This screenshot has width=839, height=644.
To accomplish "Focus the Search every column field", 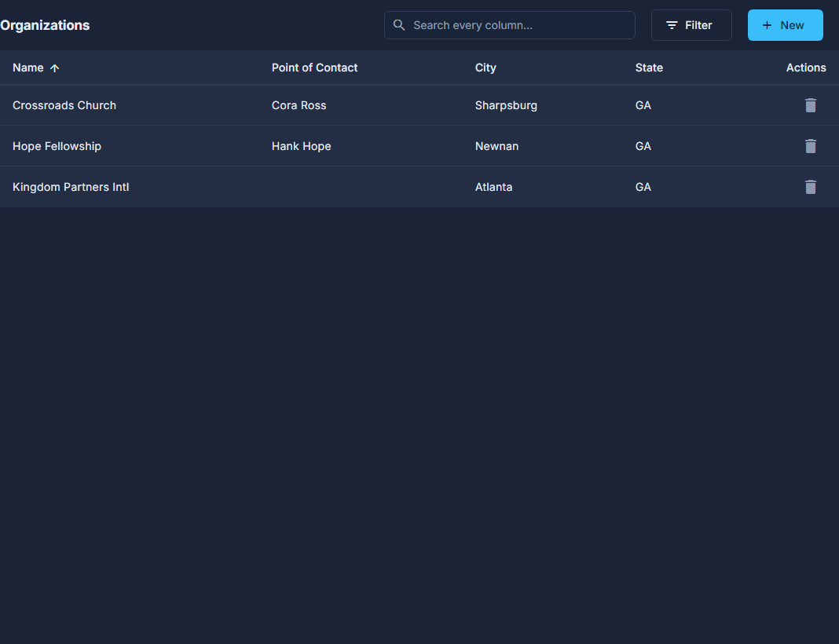I will coord(509,25).
